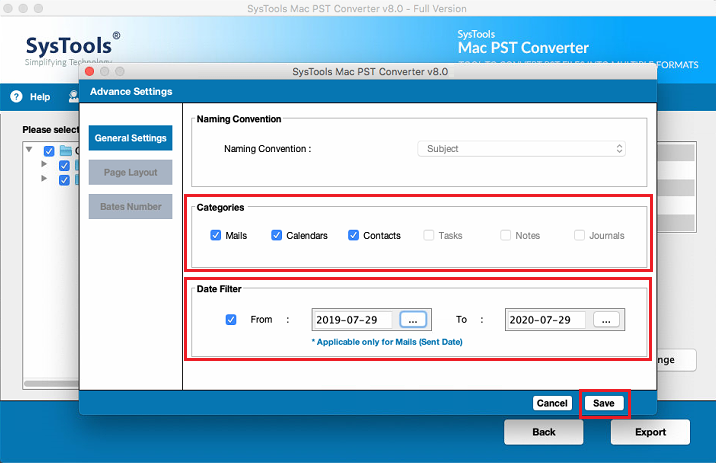
Task: Click the Export button in main window
Action: tap(650, 432)
